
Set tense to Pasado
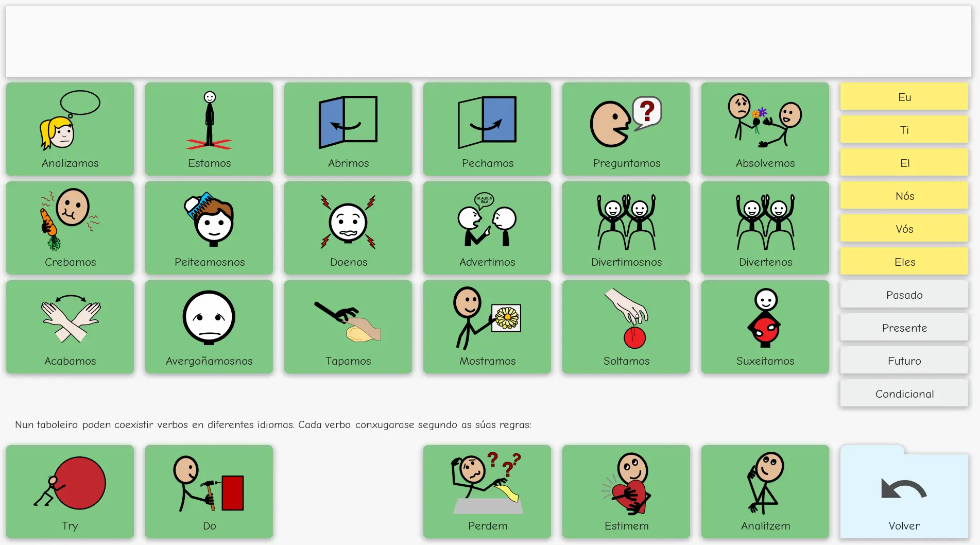pos(904,295)
